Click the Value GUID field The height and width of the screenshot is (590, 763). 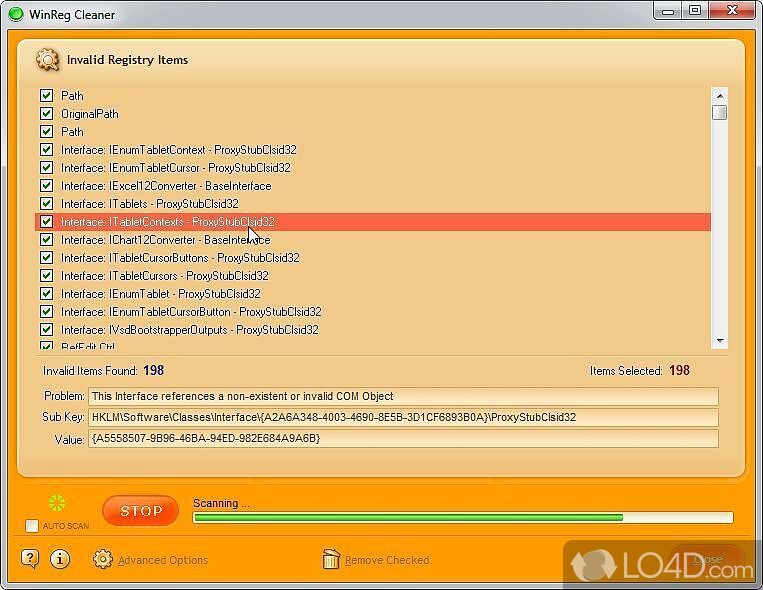pyautogui.click(x=403, y=438)
